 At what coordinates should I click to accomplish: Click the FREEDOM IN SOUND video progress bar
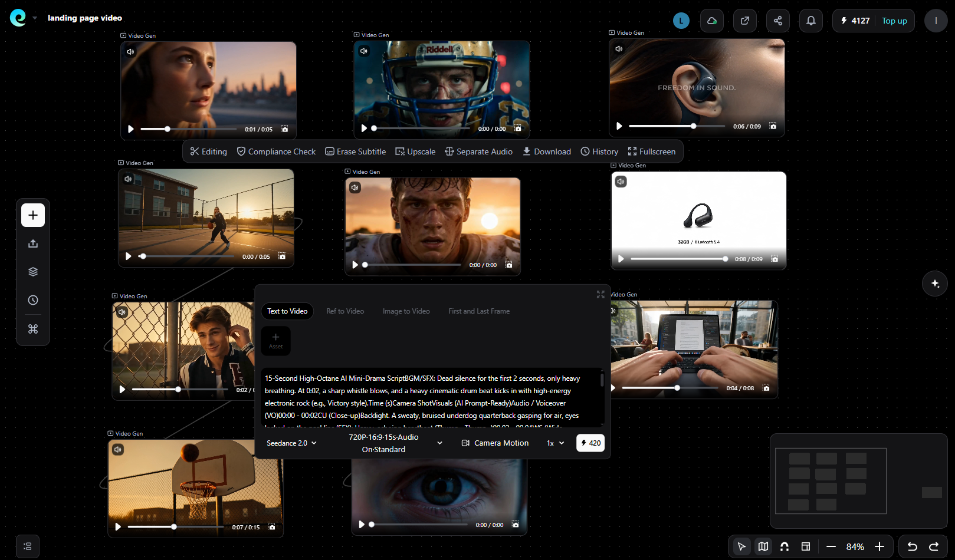point(677,126)
